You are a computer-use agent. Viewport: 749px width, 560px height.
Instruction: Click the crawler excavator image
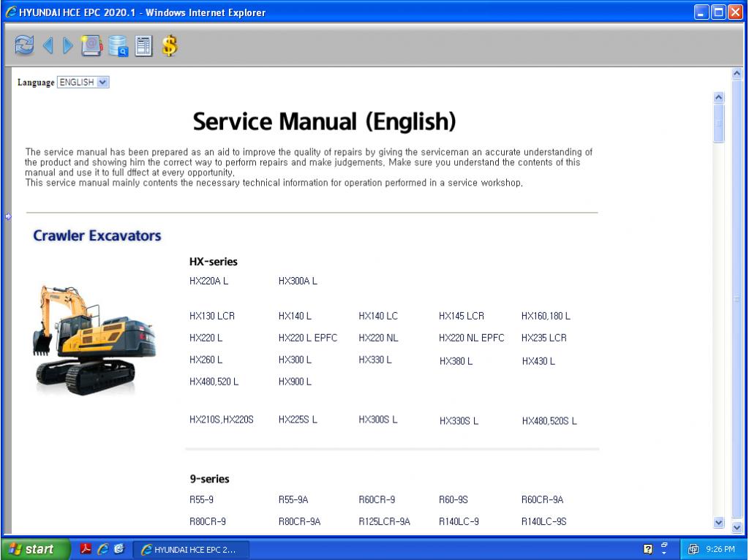tap(94, 341)
